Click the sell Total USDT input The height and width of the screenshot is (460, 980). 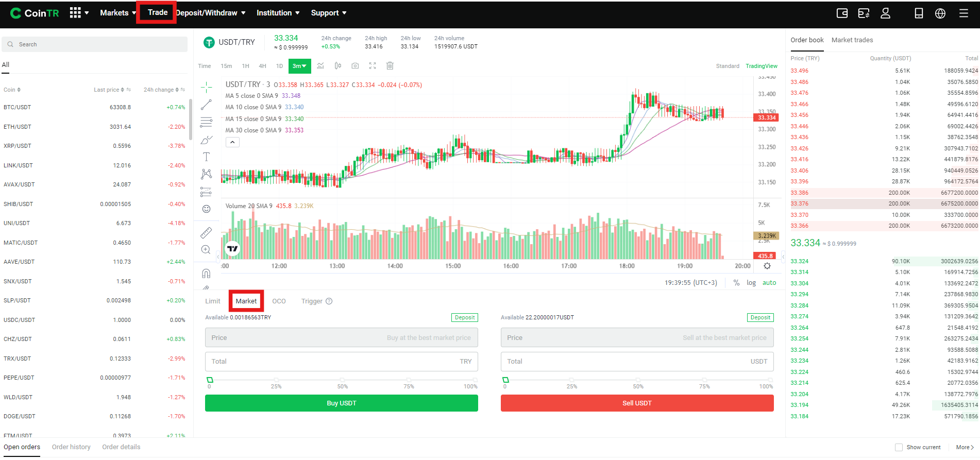(x=637, y=362)
